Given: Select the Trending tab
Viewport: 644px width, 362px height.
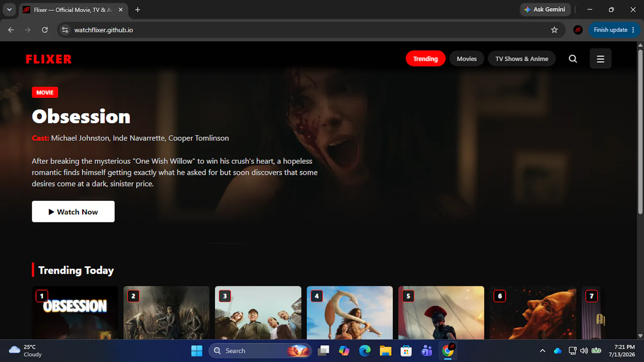Looking at the screenshot, I should (x=425, y=59).
